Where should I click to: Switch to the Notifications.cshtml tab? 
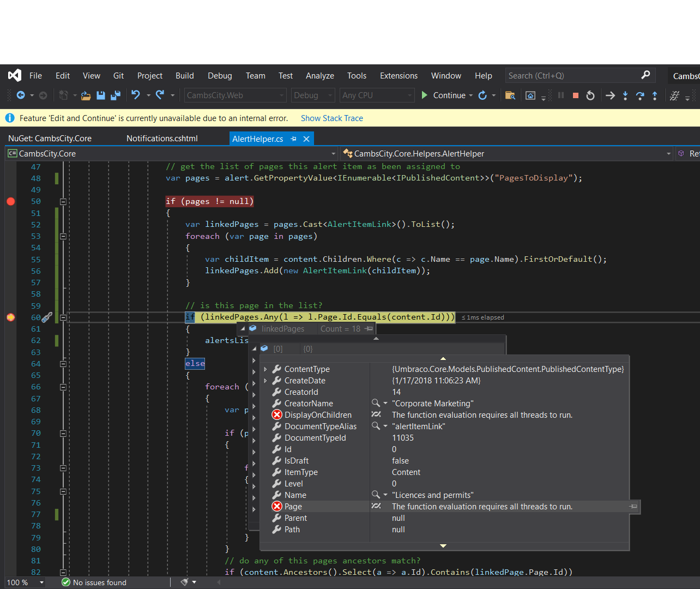(x=162, y=139)
